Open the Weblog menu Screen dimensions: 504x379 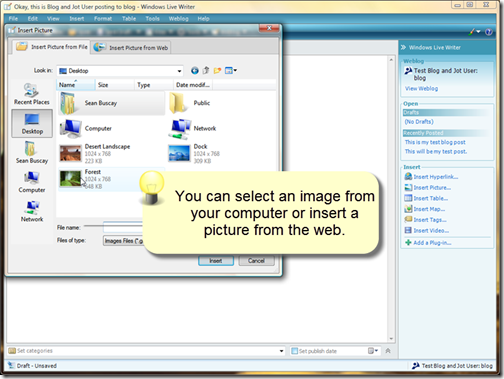(178, 19)
